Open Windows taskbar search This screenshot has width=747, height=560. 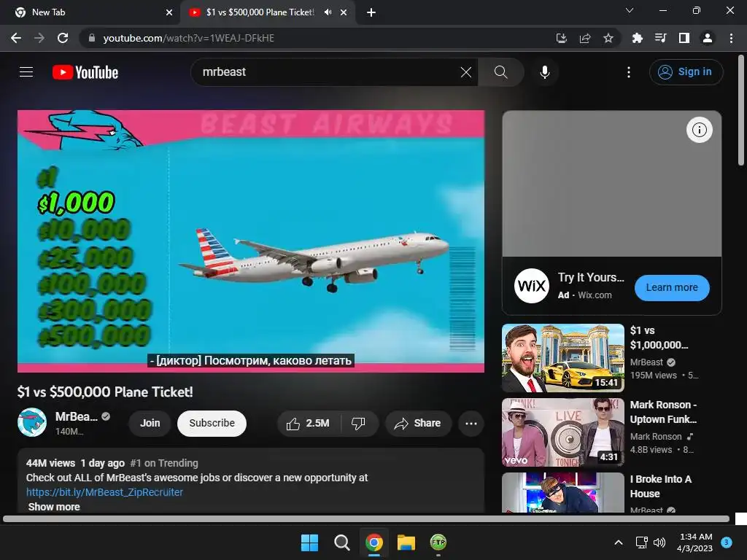point(341,542)
